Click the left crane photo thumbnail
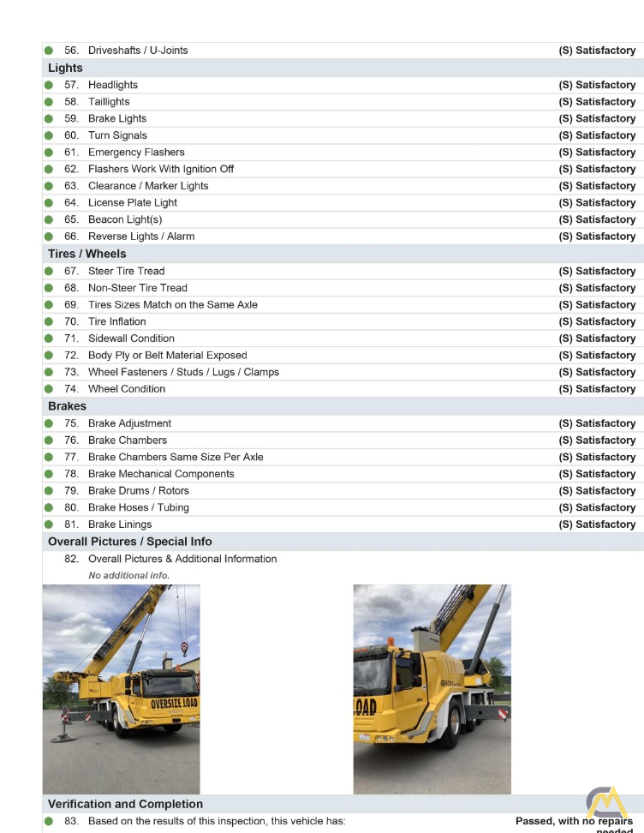Viewport: 644px width, 833px height. pos(121,689)
